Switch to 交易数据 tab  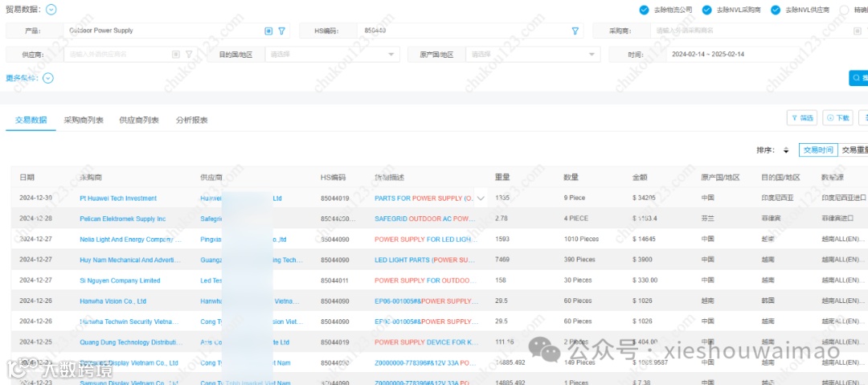click(x=31, y=121)
